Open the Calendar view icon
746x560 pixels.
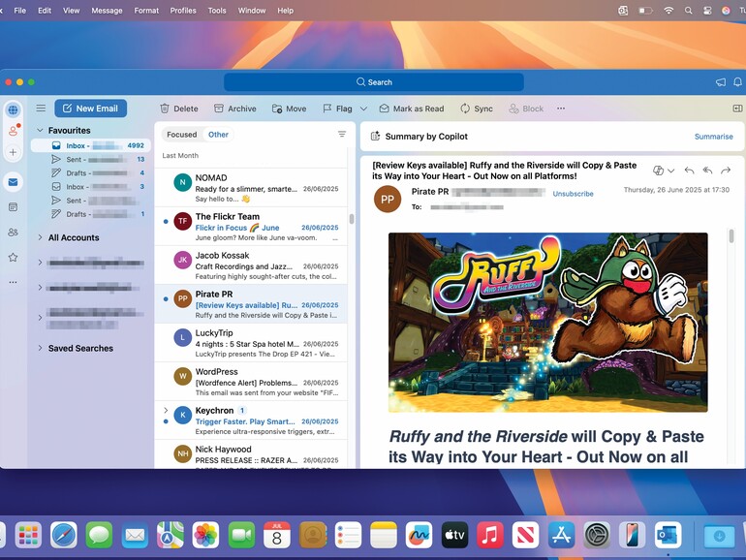click(14, 207)
